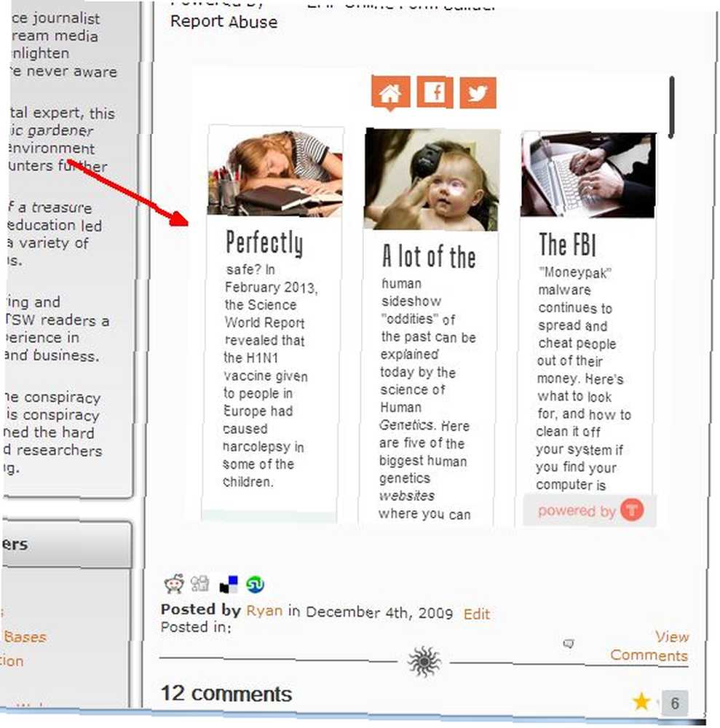Click the speech bubble comment icon
The image size is (720, 728).
coord(568,644)
